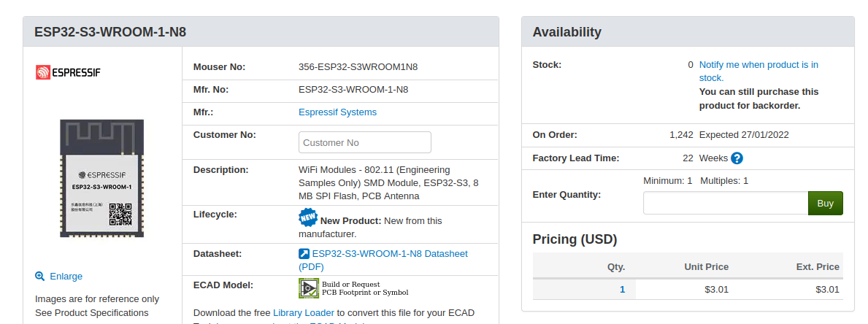
Task: Open the Espressif Systems manufacturer link
Action: click(337, 112)
